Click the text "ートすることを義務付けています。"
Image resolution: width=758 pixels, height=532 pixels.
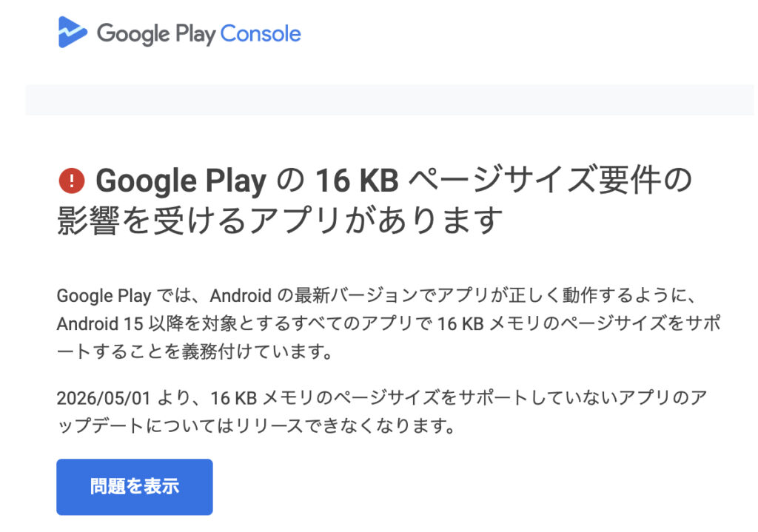[195, 351]
